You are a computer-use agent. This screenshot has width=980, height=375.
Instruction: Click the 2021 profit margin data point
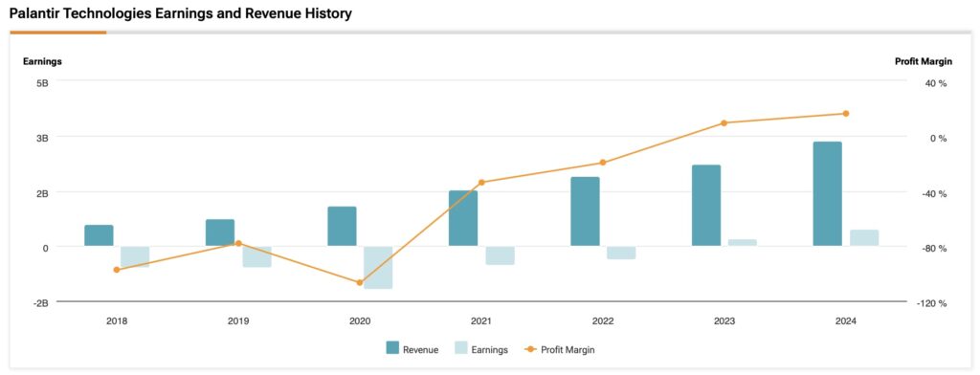point(481,183)
